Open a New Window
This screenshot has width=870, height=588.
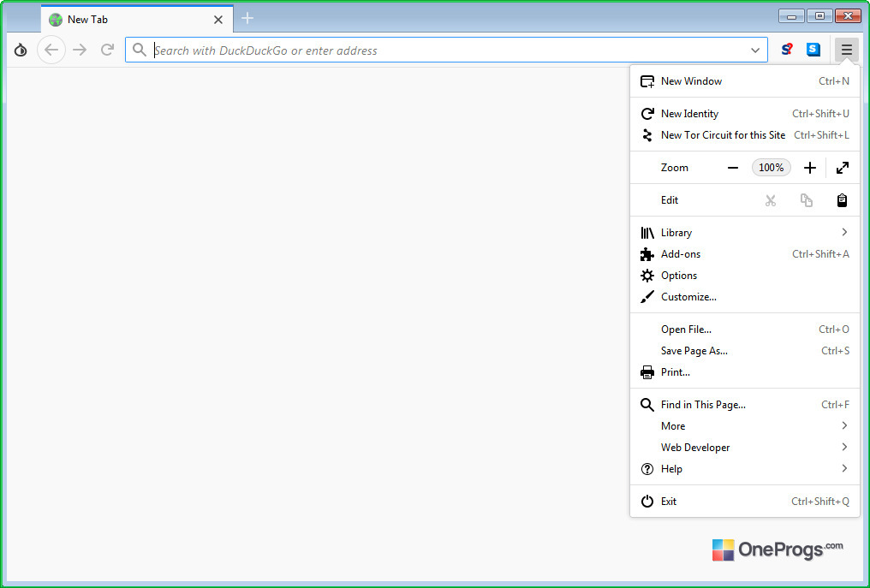pos(745,81)
